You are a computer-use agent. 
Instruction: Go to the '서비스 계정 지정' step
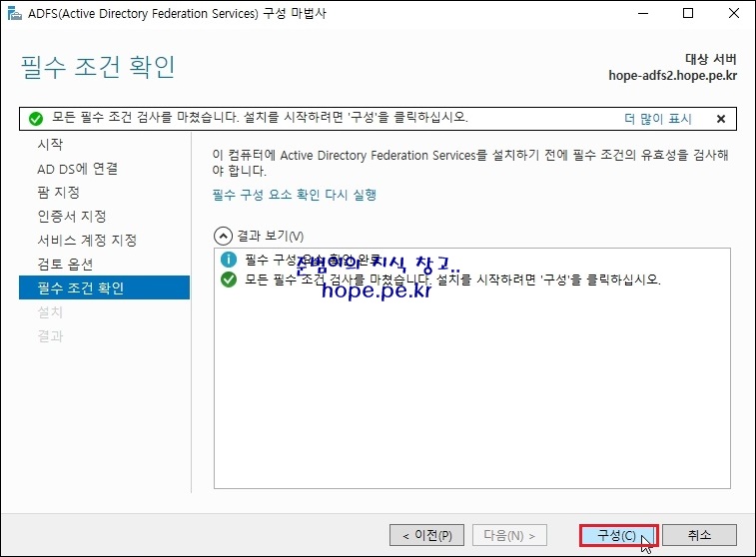(x=87, y=240)
